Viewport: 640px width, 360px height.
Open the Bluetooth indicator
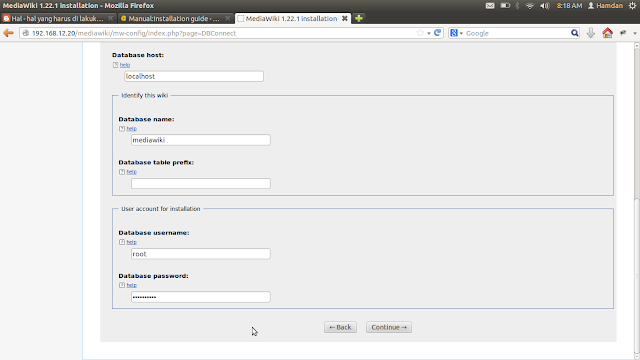coord(517,6)
